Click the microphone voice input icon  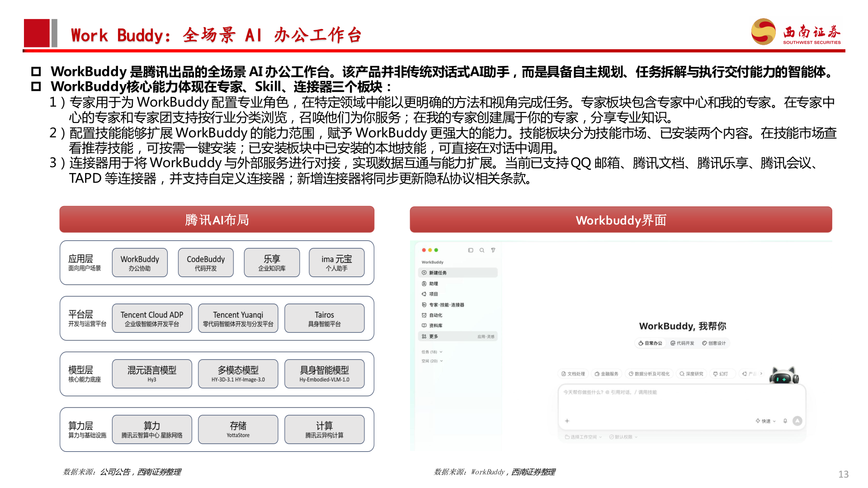[785, 421]
